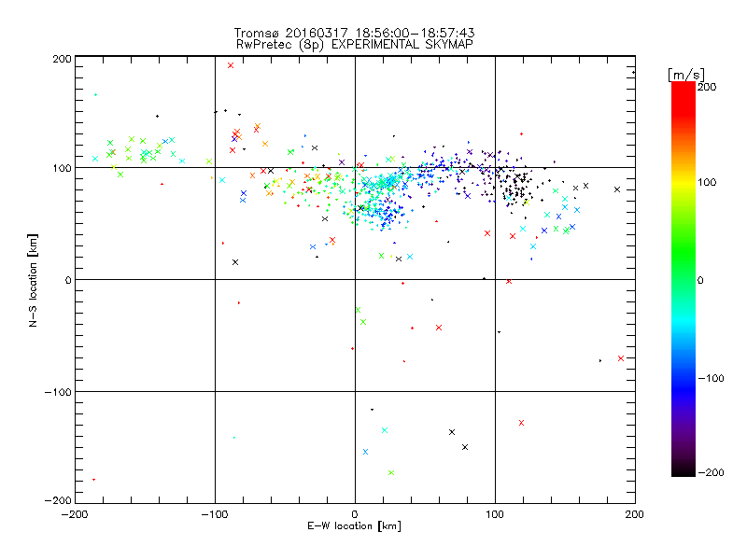The height and width of the screenshot is (560, 747).
Task: Click the colorbar tick label '100'
Action: [707, 182]
